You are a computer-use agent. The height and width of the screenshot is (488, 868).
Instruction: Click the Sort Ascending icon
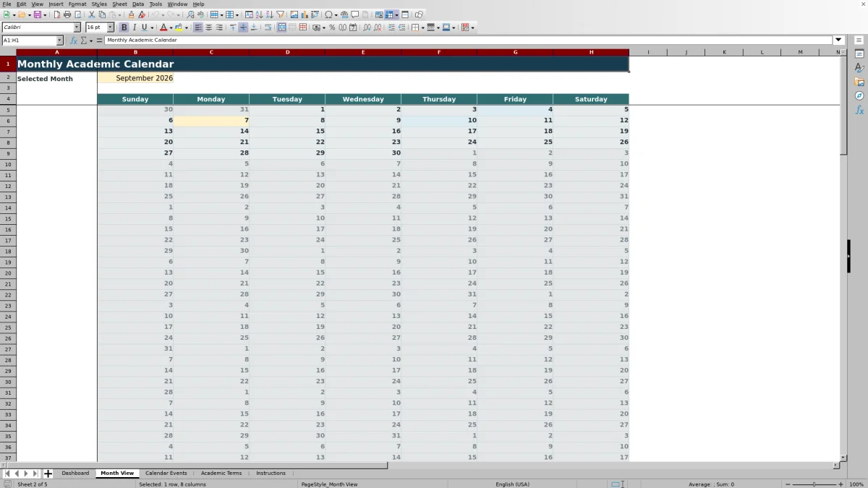pos(259,14)
